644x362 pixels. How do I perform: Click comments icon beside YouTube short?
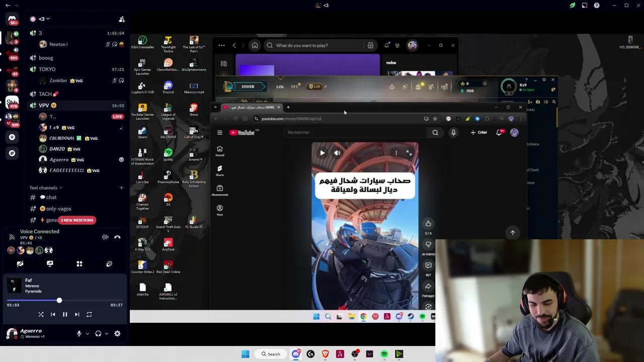(428, 265)
